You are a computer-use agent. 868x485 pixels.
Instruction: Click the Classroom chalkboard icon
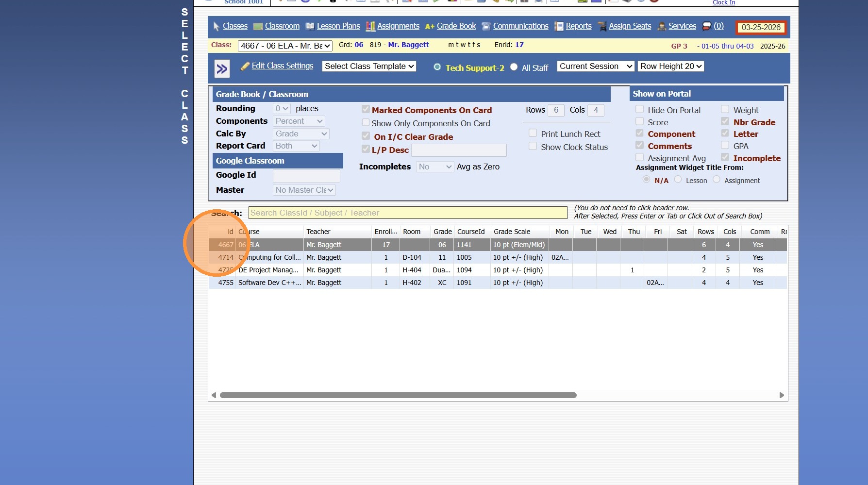[258, 27]
